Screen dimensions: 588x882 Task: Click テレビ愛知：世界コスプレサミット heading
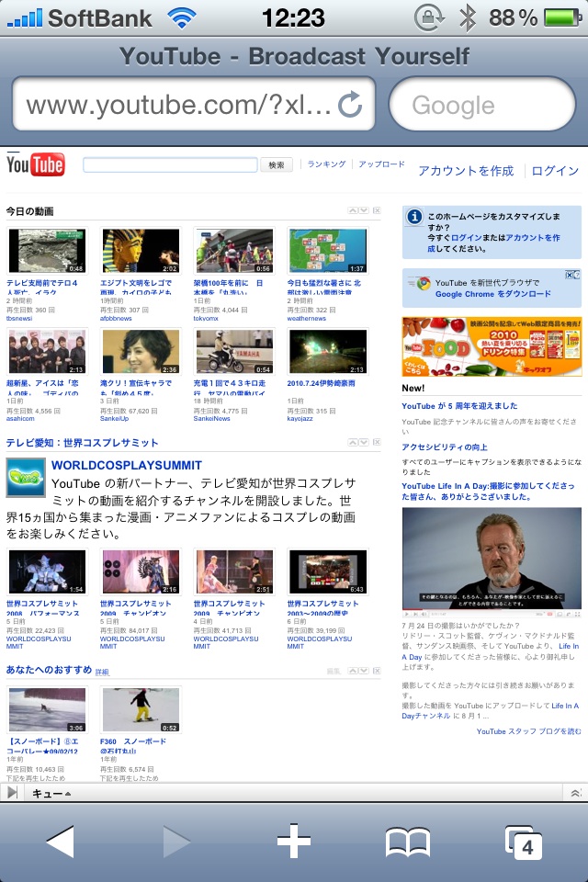(x=82, y=443)
